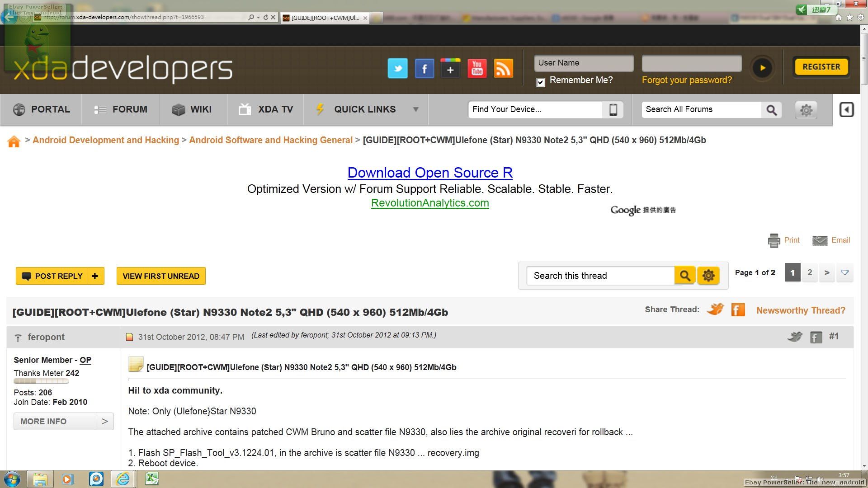This screenshot has height=488, width=868.
Task: Click the login arrow button
Action: 762,68
